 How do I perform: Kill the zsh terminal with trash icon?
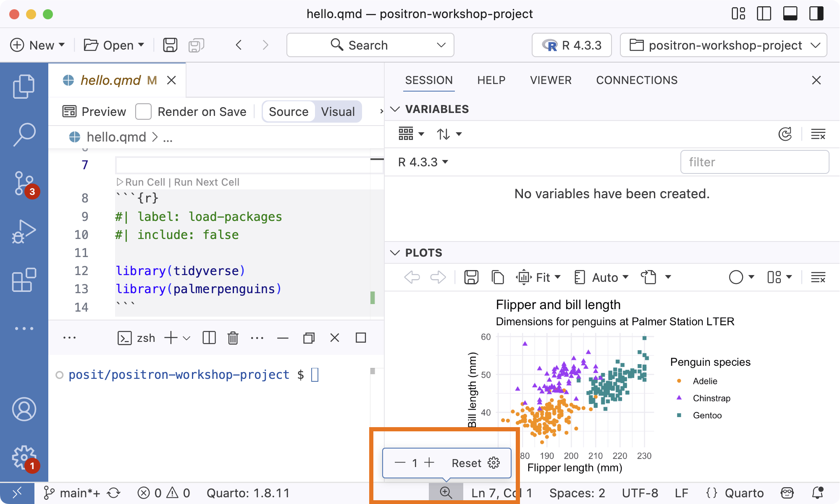point(233,338)
